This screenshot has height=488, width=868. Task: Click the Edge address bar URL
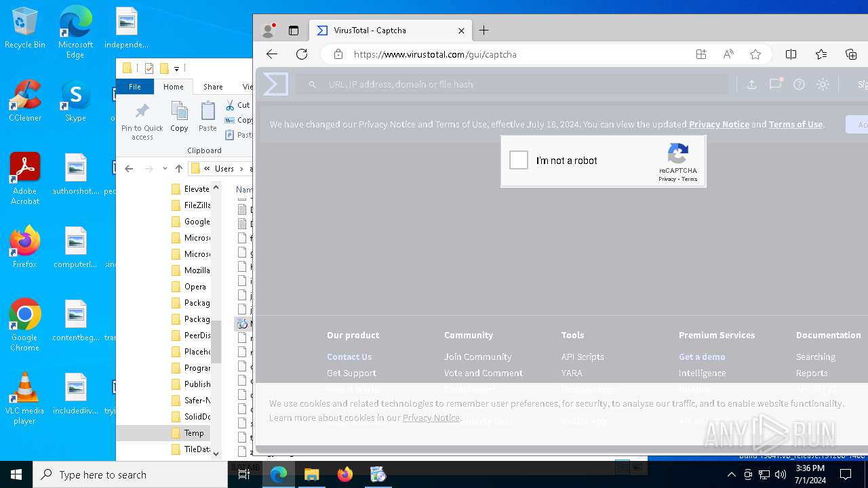tap(435, 54)
